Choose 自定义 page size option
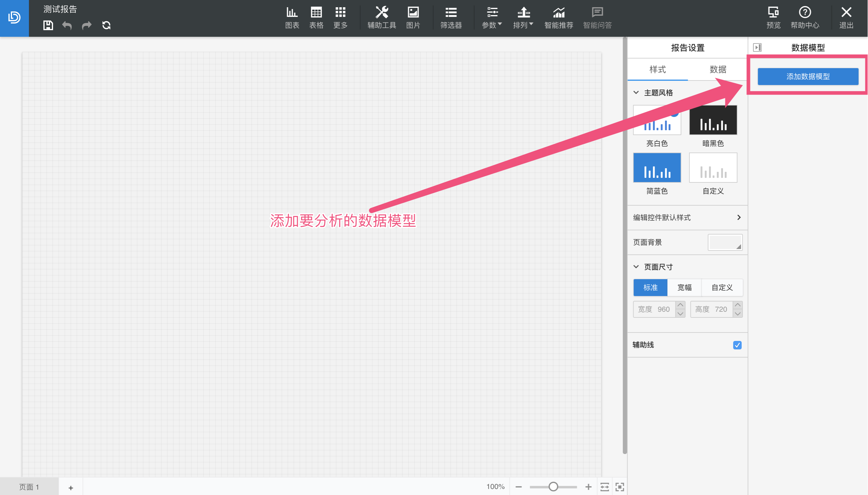 click(x=722, y=288)
